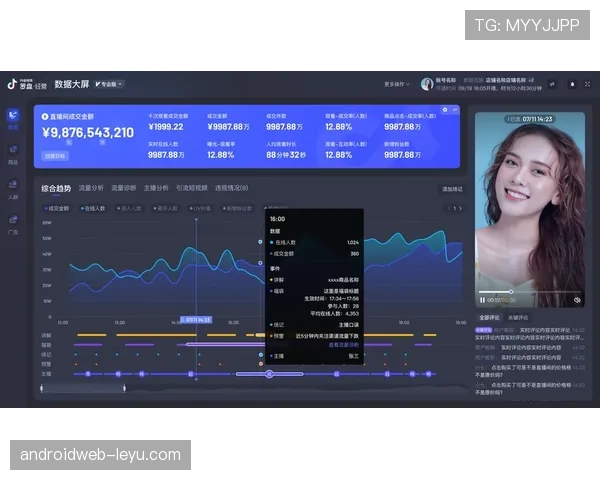Open the 商品 sidebar section

[x=13, y=154]
